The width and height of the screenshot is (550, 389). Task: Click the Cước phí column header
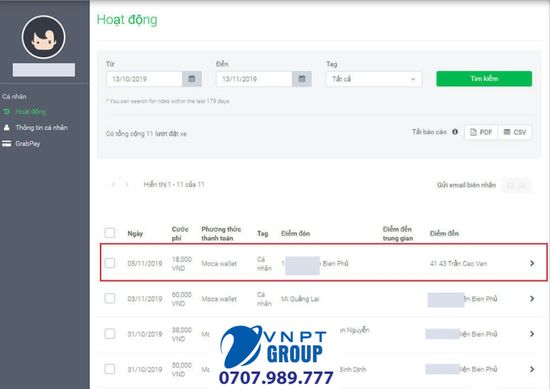coord(180,234)
